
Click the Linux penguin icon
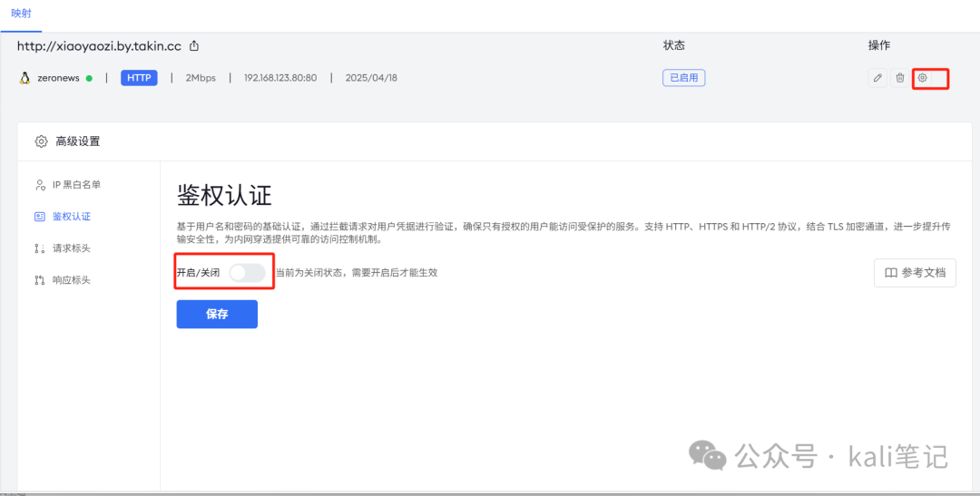[24, 78]
